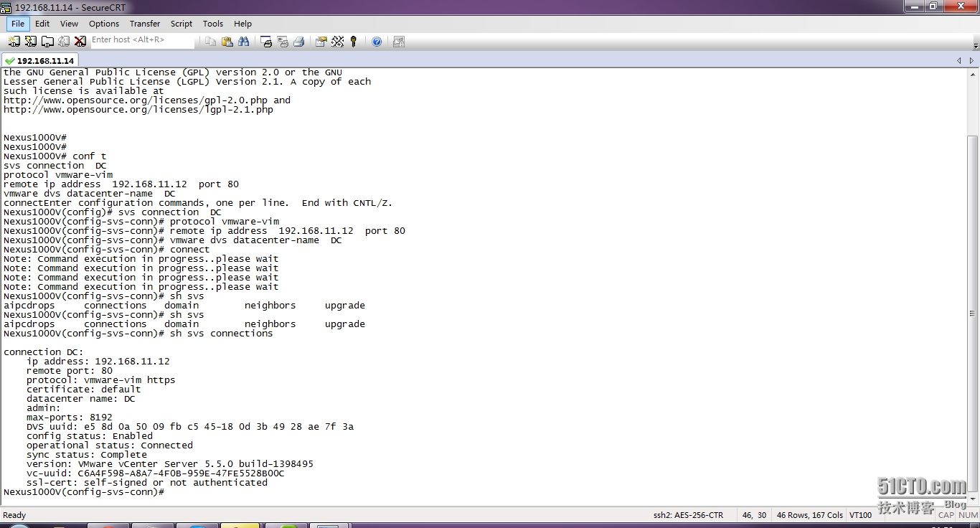
Task: Click the 'DVS uuid' output line
Action: [190, 427]
